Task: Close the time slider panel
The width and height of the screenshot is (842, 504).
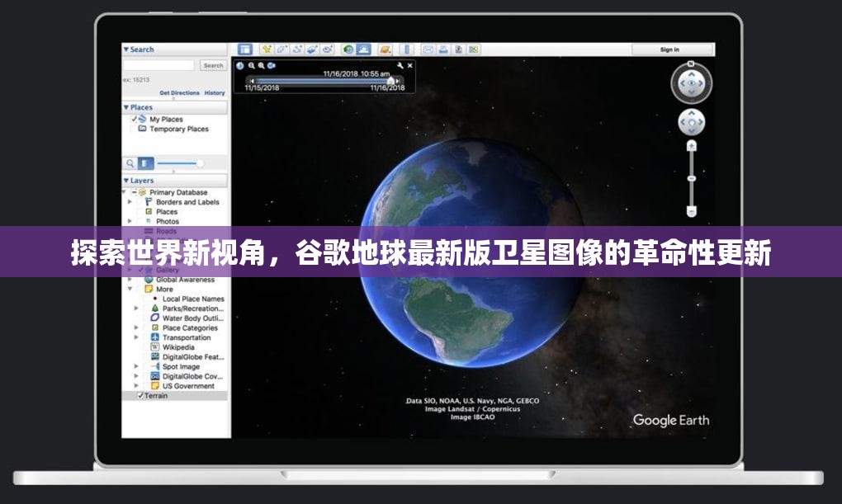Action: 409,65
